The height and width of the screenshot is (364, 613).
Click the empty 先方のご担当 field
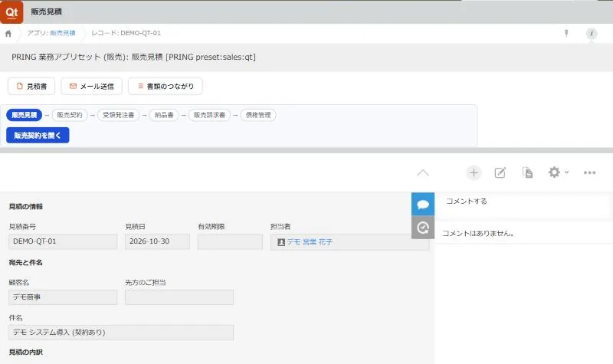click(x=179, y=297)
